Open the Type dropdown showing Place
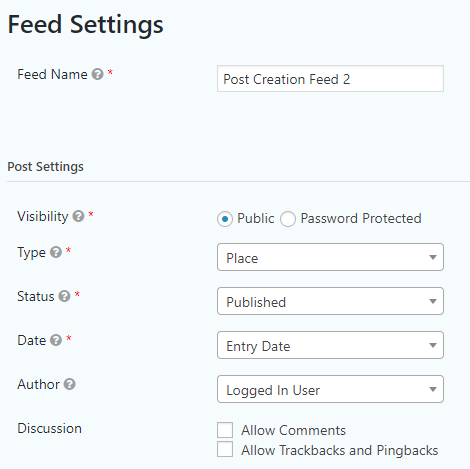470x469 pixels. pyautogui.click(x=330, y=257)
